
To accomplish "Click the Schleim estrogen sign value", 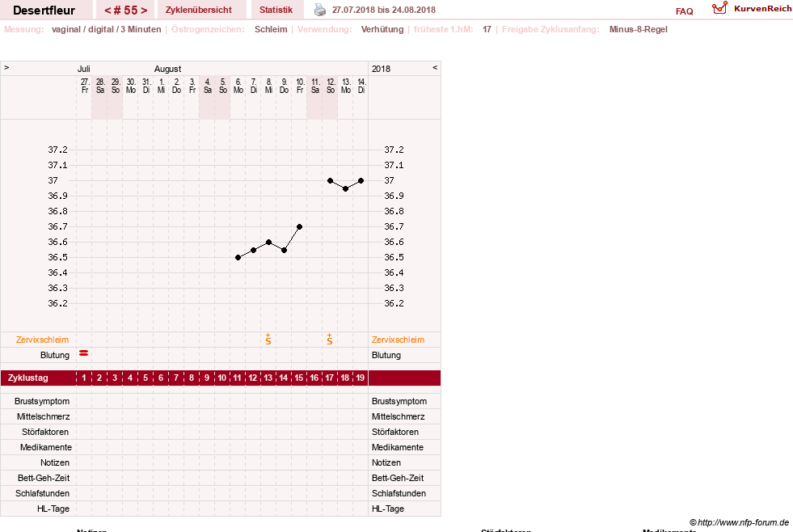I will (x=271, y=29).
